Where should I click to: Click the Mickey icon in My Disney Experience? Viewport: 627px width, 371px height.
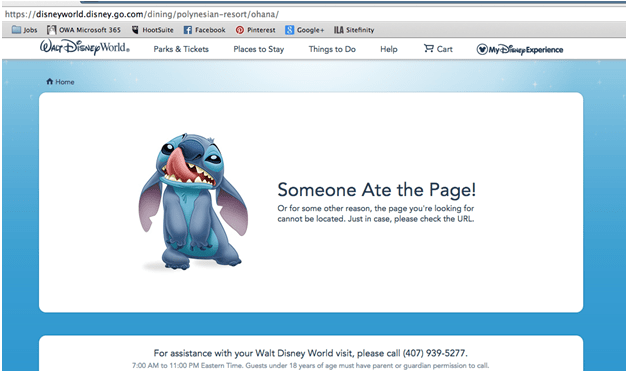pyautogui.click(x=482, y=50)
